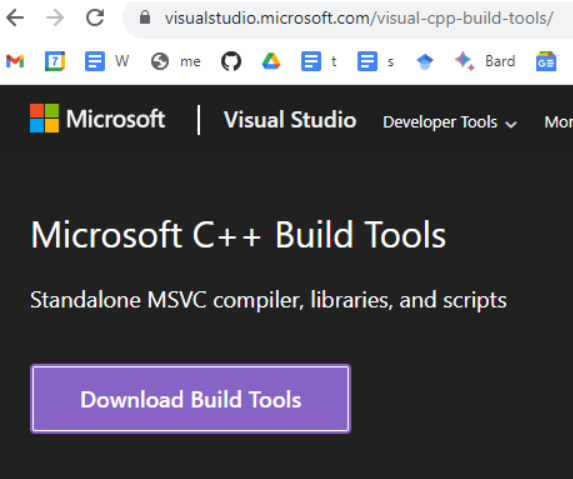
Task: Open the 'W' Google Docs bookmark
Action: pos(107,61)
